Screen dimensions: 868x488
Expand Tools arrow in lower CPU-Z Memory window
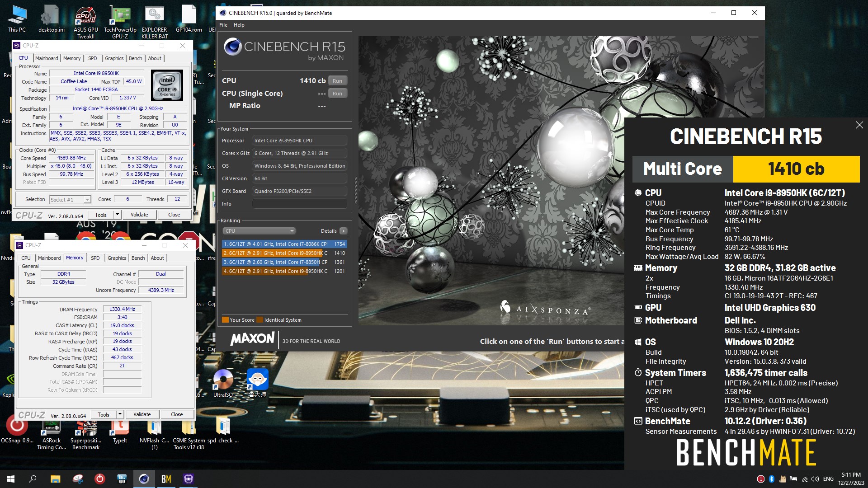[x=120, y=414]
